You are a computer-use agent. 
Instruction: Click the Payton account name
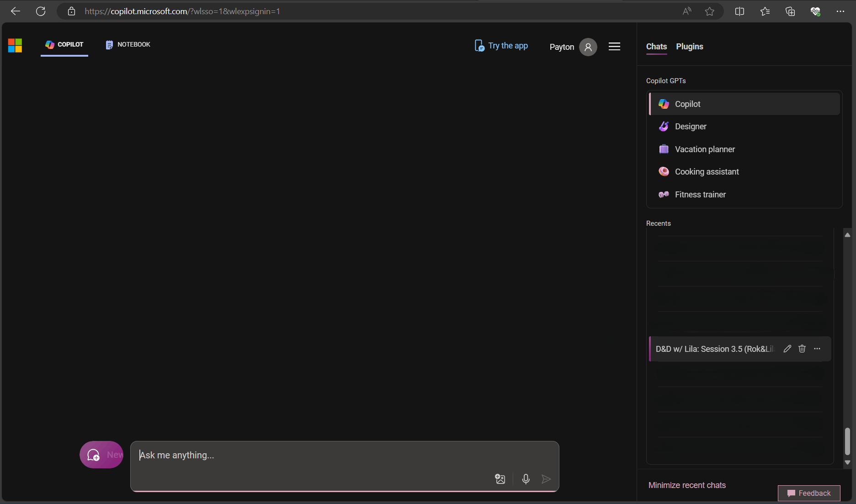[562, 47]
